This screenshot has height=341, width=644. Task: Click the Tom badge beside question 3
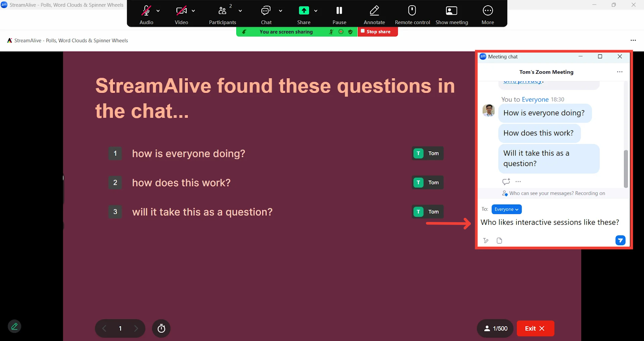[x=427, y=212]
